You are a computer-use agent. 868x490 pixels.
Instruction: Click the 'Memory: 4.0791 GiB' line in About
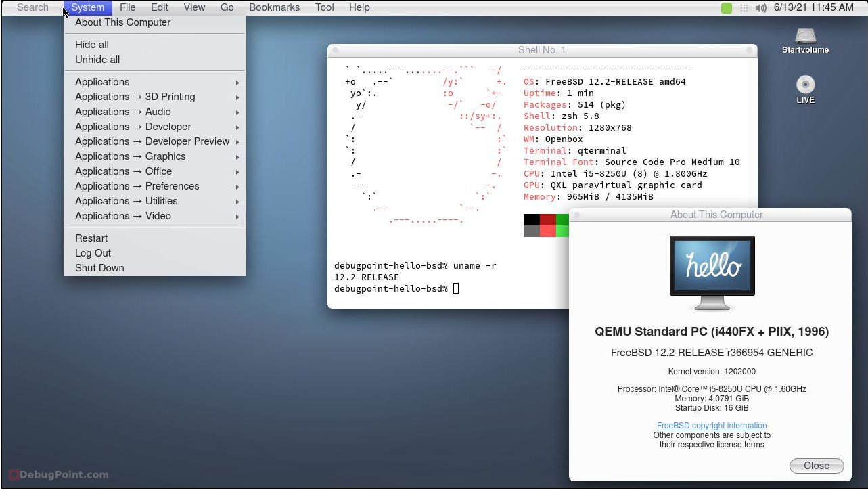[x=712, y=399]
